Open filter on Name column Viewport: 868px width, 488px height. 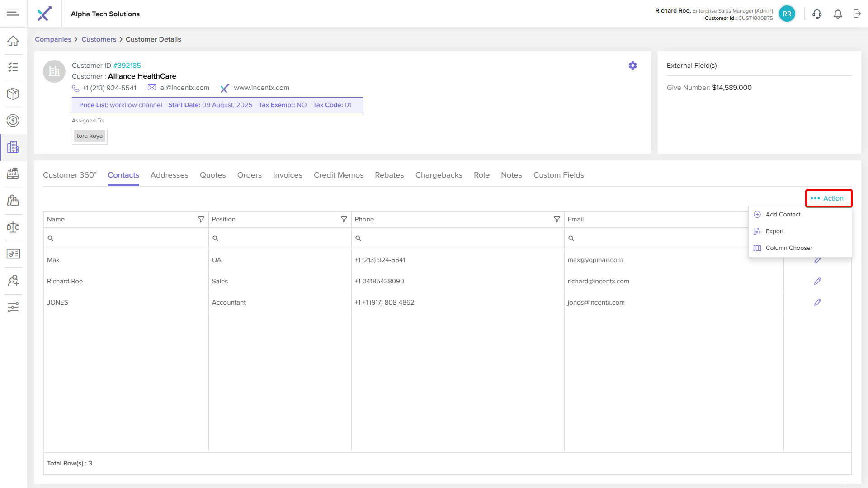[x=201, y=219]
